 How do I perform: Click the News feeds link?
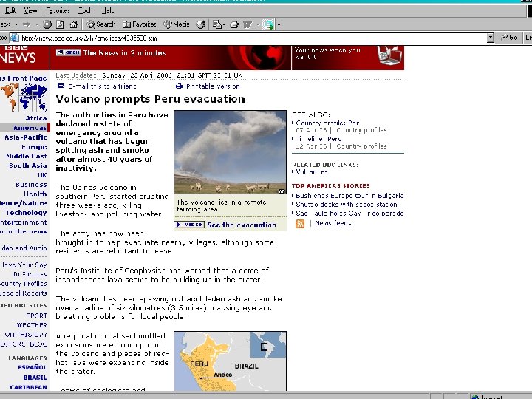coord(332,223)
